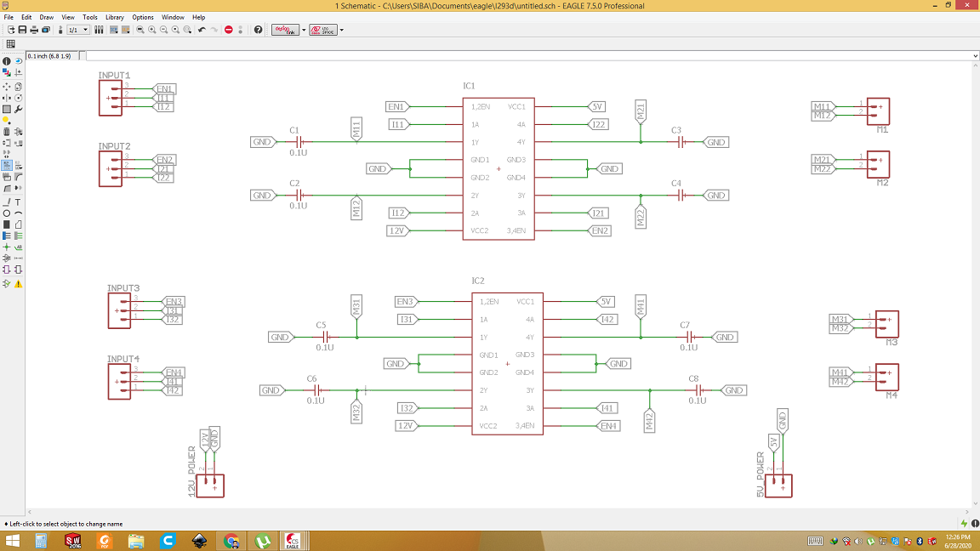Screen dimensions: 980x551
Task: Click the Windows Start button
Action: [x=12, y=541]
